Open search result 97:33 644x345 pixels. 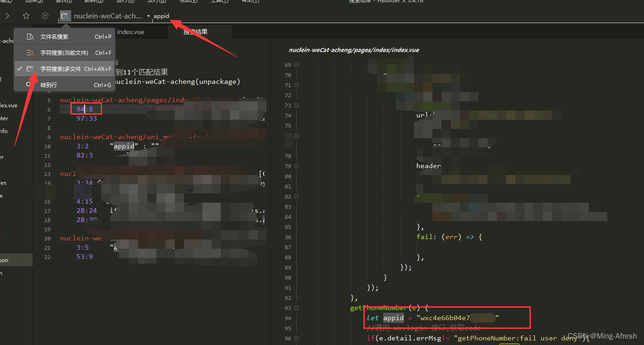[x=86, y=118]
